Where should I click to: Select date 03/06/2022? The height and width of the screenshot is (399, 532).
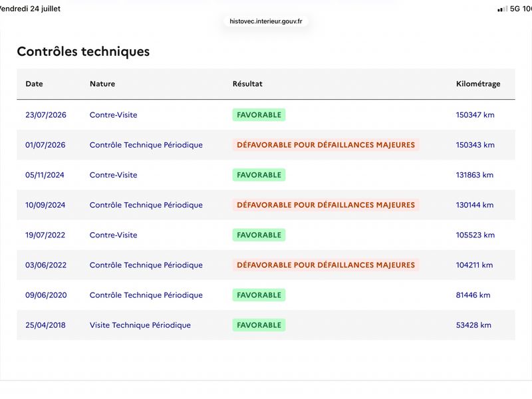coord(46,265)
